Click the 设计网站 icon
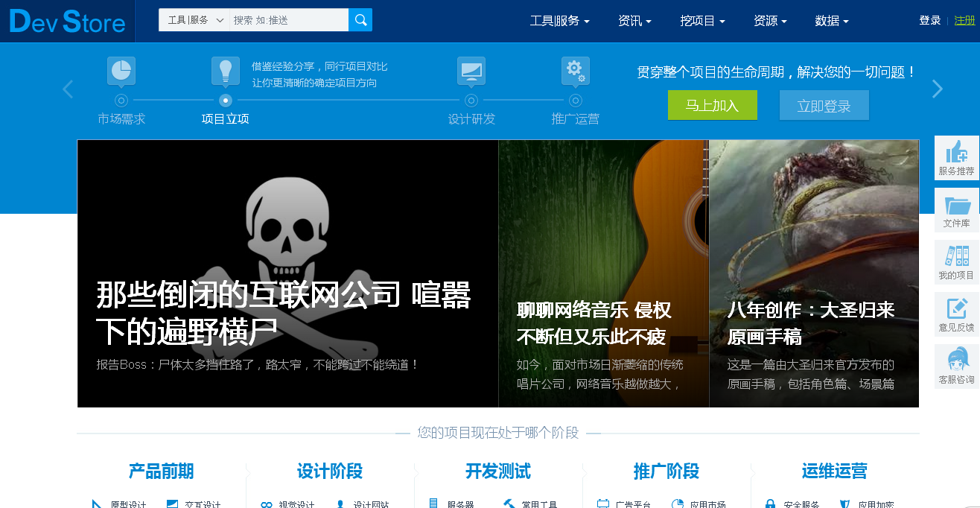Screen dimensions: 980x508 pyautogui.click(x=341, y=504)
